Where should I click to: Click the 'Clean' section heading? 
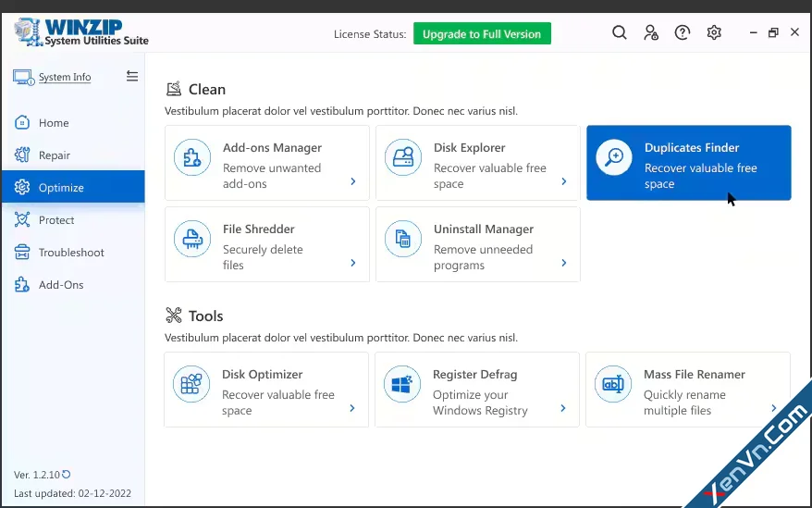click(x=206, y=89)
